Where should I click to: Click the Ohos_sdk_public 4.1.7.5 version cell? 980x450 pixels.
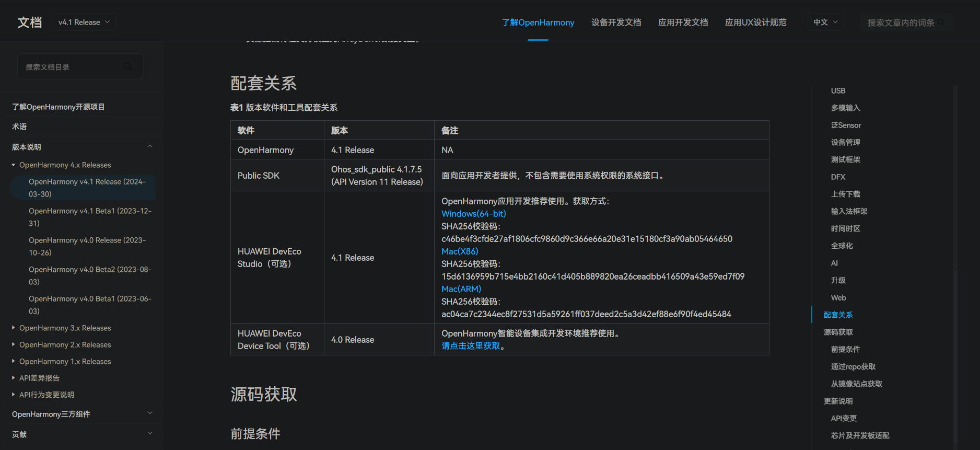[x=379, y=176]
